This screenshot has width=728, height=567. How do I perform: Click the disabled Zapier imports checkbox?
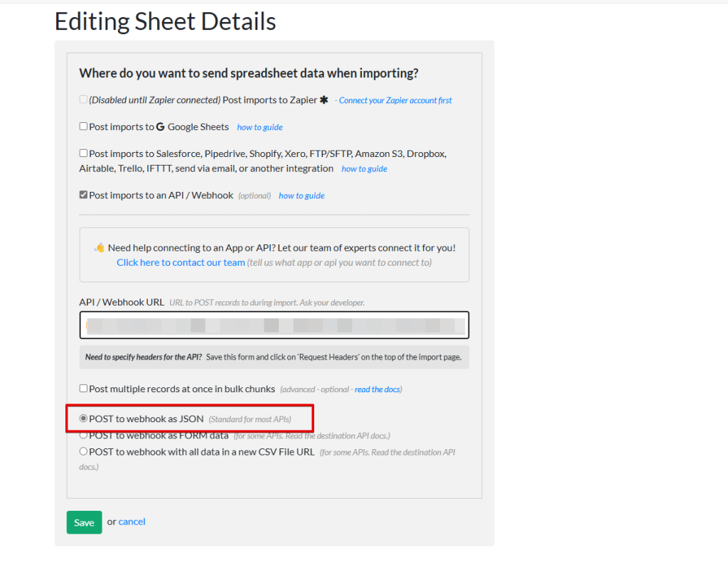point(83,99)
